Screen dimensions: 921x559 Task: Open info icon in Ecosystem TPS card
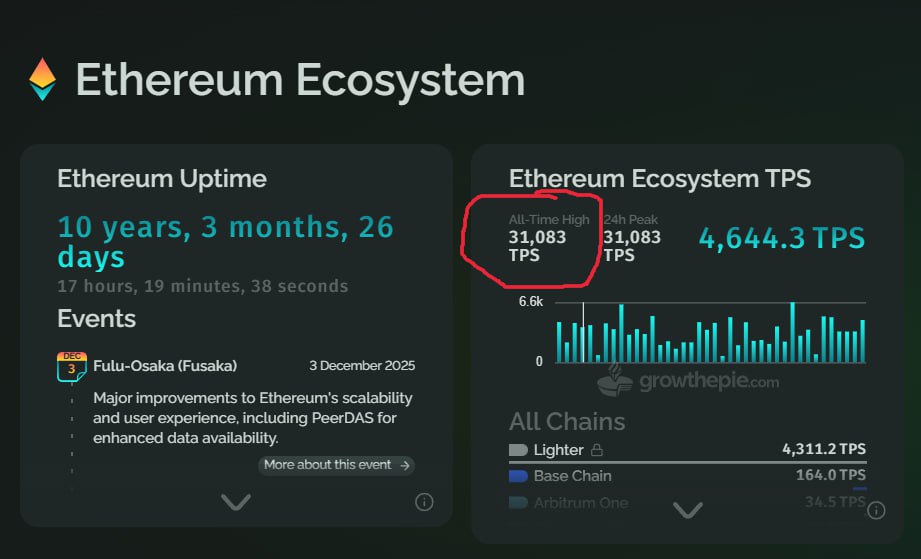pyautogui.click(x=876, y=511)
